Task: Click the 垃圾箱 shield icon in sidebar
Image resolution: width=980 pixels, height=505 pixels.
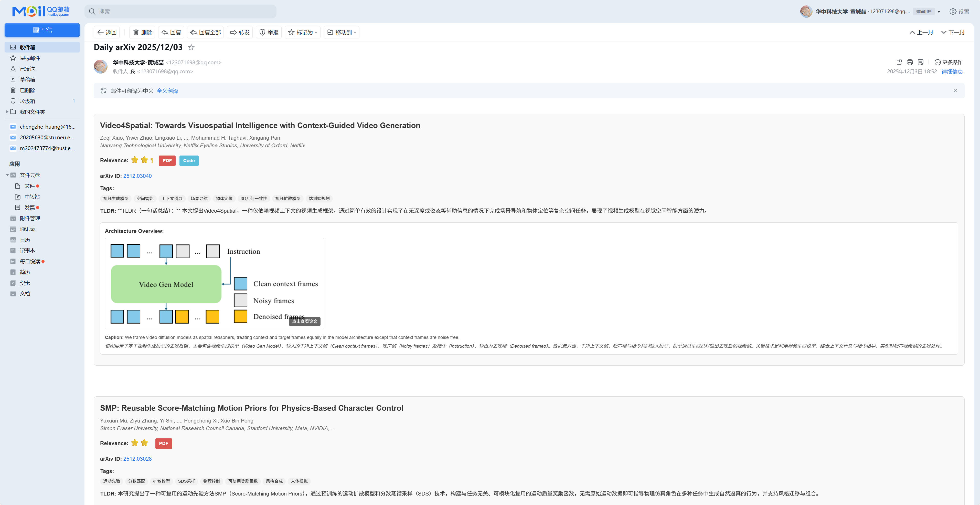Action: tap(13, 101)
